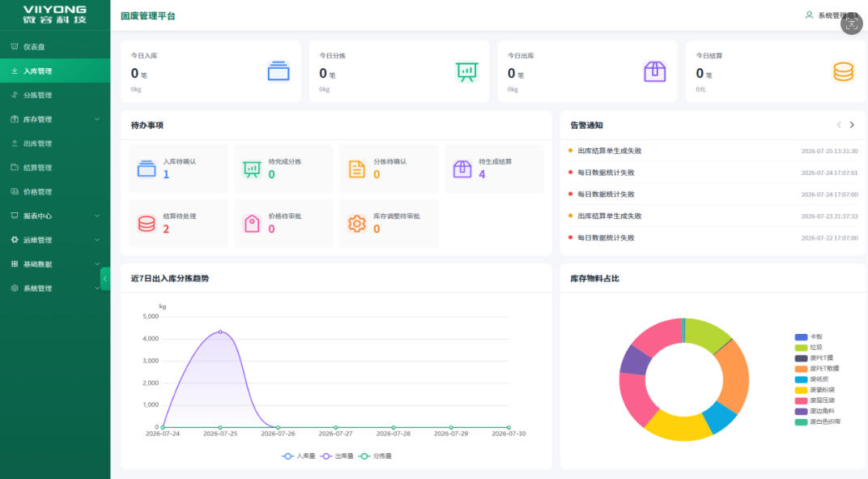Click the 报表中心 presentation icon
This screenshot has width=868, height=479.
[x=15, y=216]
